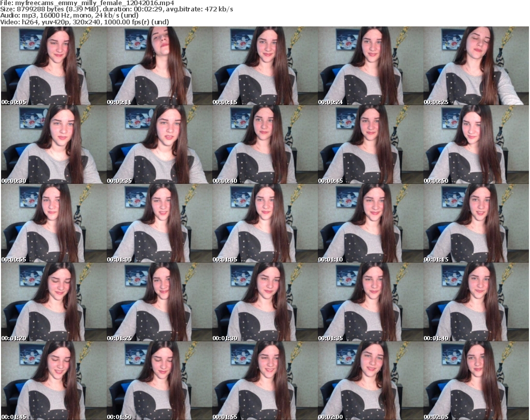This screenshot has width=530, height=420.
Task: Click the frame at 00:01:05
Action: pyautogui.click(x=264, y=223)
